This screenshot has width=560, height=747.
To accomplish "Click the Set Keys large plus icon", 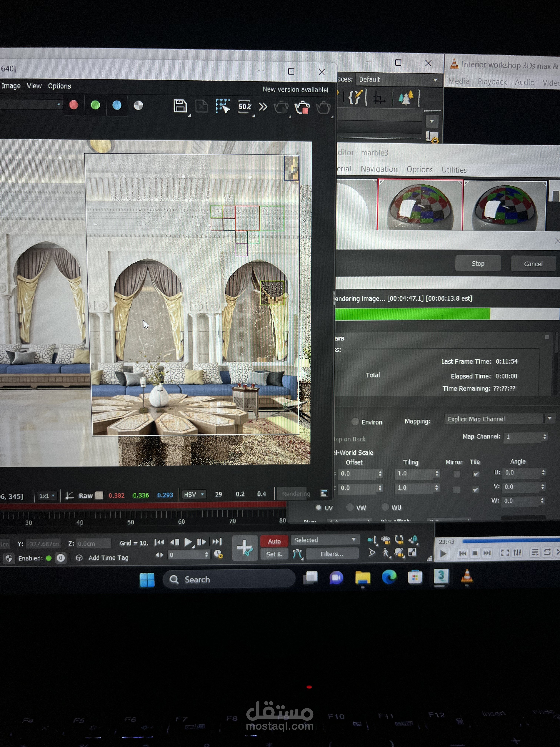I will 245,547.
